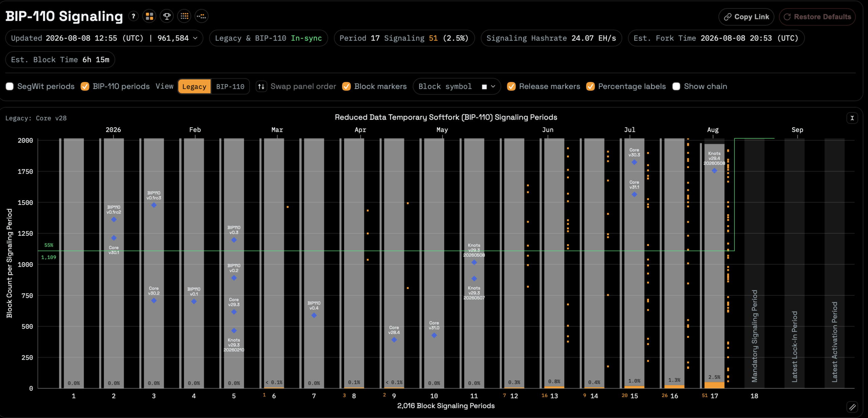Click the Copy Link button
The width and height of the screenshot is (868, 418).
point(746,17)
